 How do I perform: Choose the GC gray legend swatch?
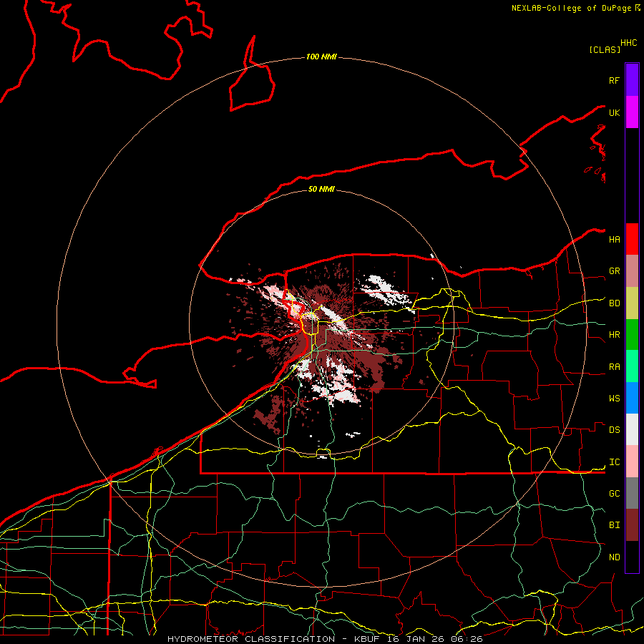(x=632, y=493)
